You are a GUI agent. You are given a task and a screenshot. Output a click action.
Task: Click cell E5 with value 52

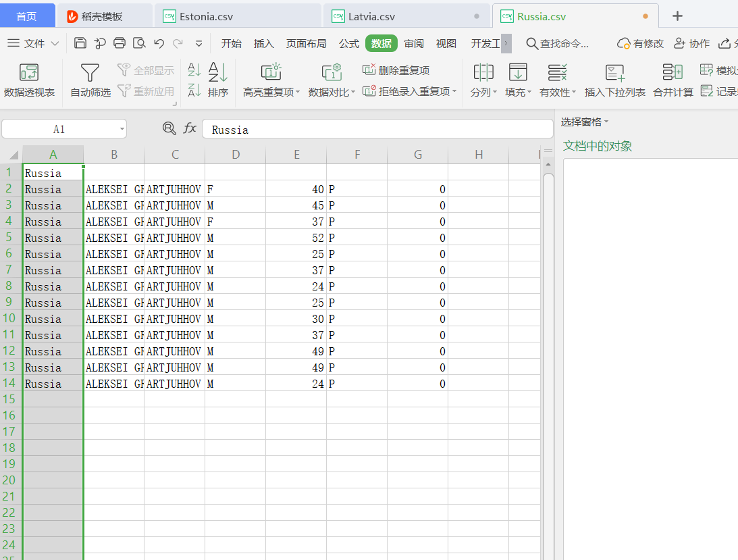tap(296, 238)
